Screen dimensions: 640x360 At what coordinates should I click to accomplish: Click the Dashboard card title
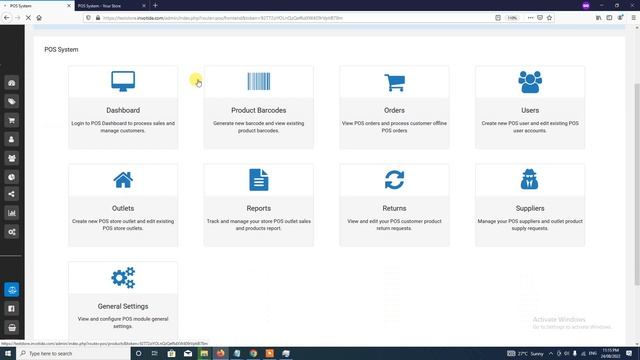pyautogui.click(x=123, y=110)
